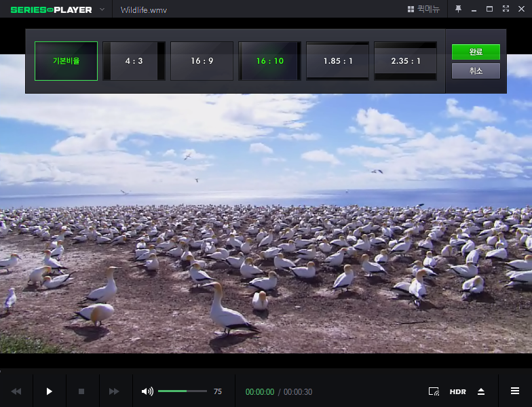
Task: Open a file with the eject icon
Action: coord(480,391)
